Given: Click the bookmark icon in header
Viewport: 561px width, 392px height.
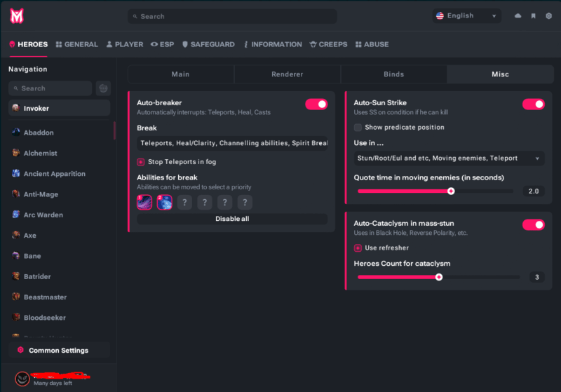Looking at the screenshot, I should click(x=533, y=15).
